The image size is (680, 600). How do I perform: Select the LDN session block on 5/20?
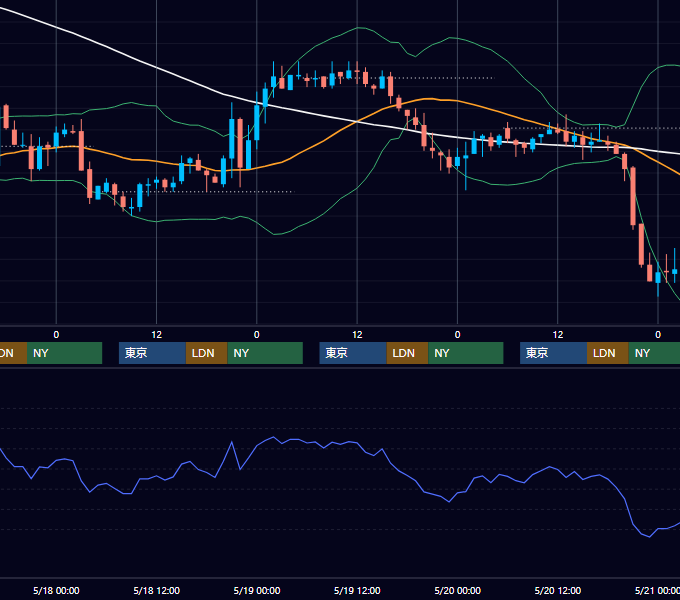608,353
